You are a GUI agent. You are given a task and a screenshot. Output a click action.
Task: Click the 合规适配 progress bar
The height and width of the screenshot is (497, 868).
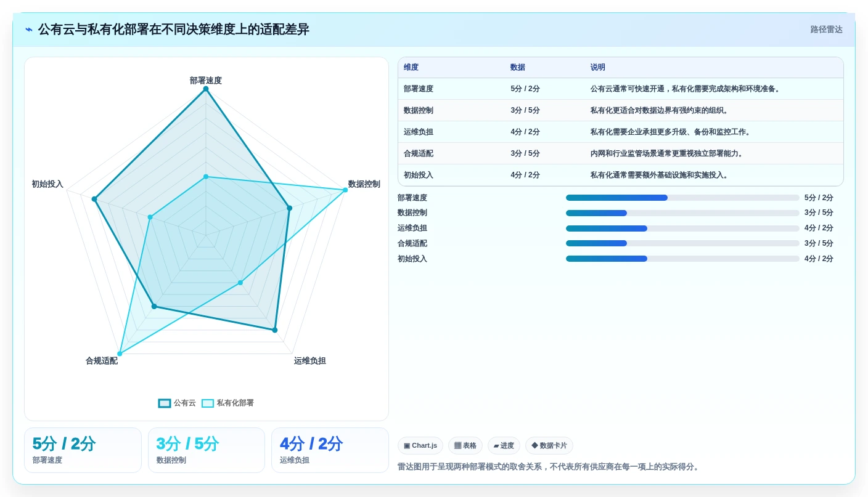click(x=682, y=243)
